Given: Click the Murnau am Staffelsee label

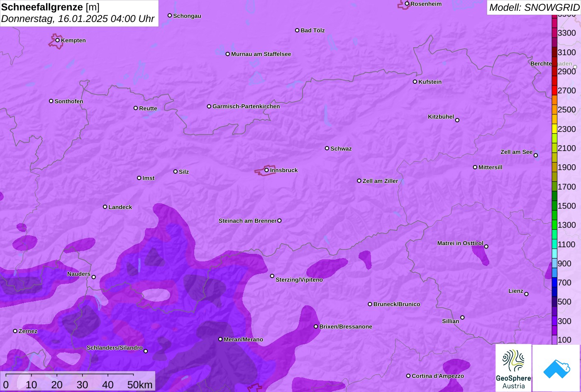Looking at the screenshot, I should 261,54.
